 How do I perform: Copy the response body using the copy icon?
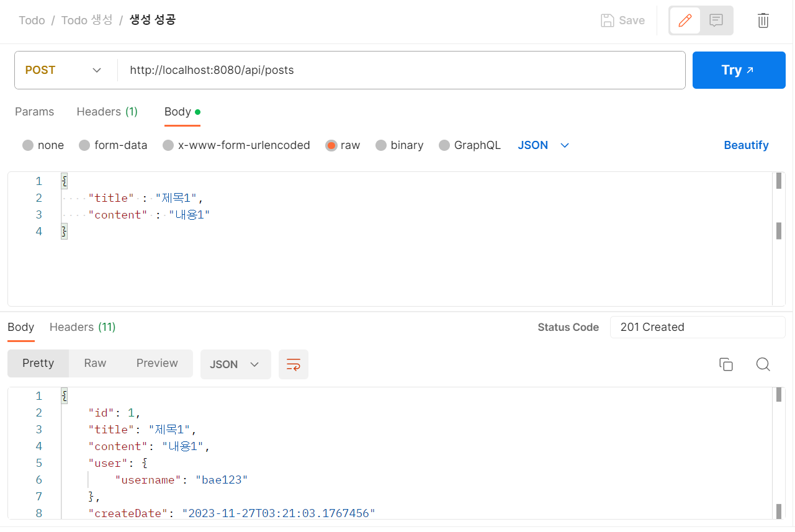726,364
